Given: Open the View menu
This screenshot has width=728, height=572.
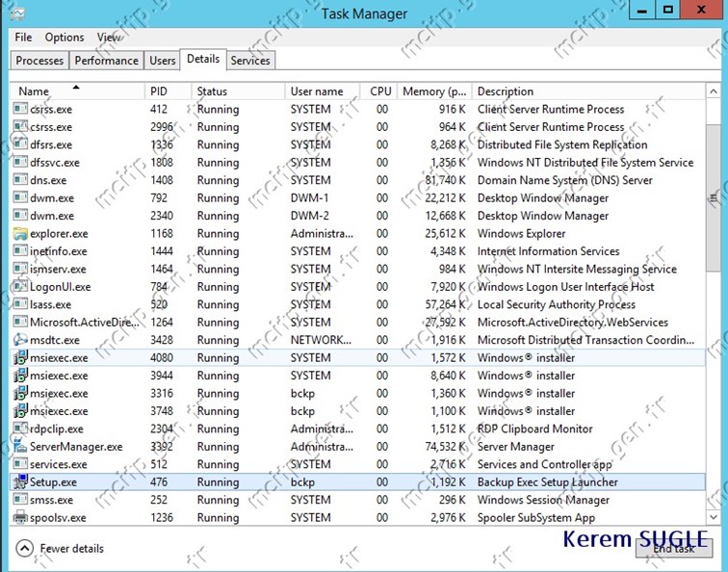Looking at the screenshot, I should pos(109,38).
